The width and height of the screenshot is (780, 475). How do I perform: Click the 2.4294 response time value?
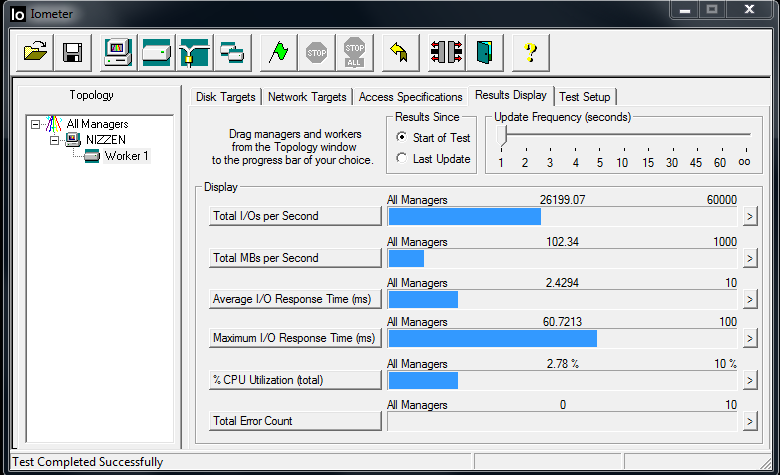click(x=563, y=283)
